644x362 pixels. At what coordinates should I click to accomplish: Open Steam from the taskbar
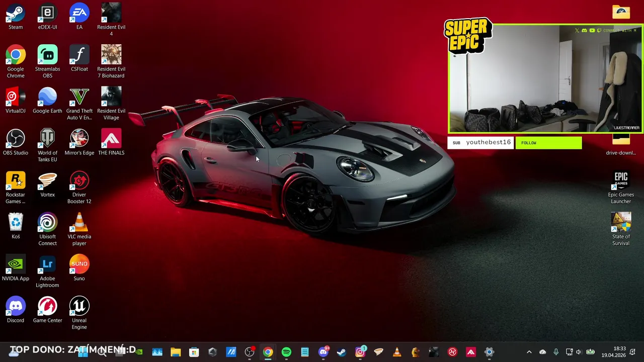coord(342,352)
